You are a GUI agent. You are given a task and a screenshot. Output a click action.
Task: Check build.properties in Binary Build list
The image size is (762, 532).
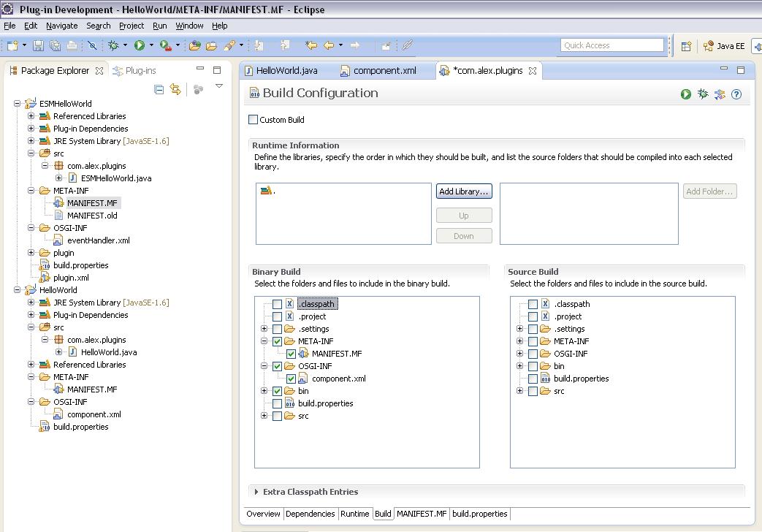[277, 403]
